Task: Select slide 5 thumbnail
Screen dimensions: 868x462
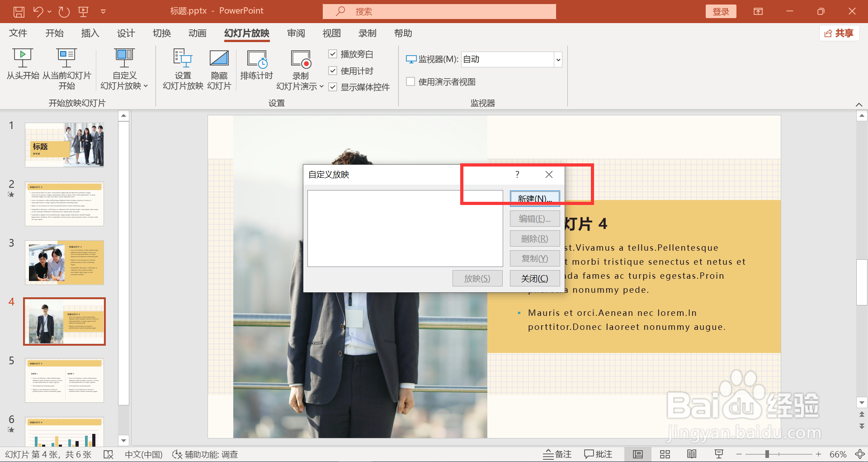Action: 65,380
